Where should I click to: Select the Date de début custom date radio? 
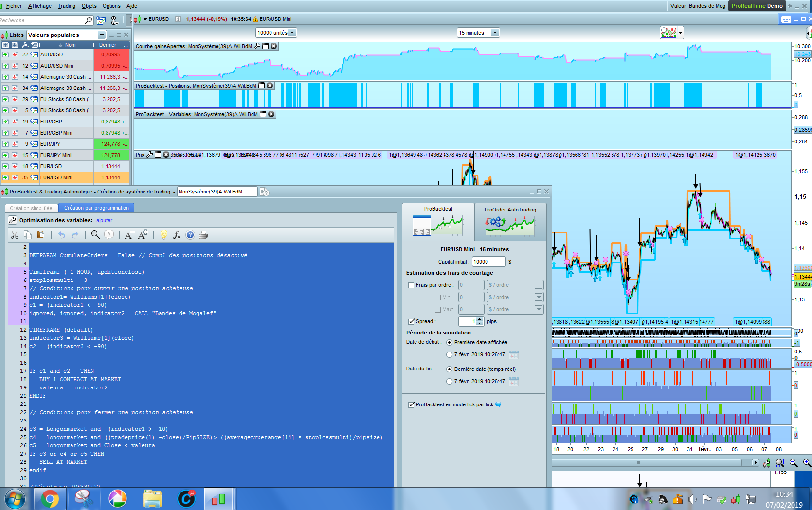point(449,355)
